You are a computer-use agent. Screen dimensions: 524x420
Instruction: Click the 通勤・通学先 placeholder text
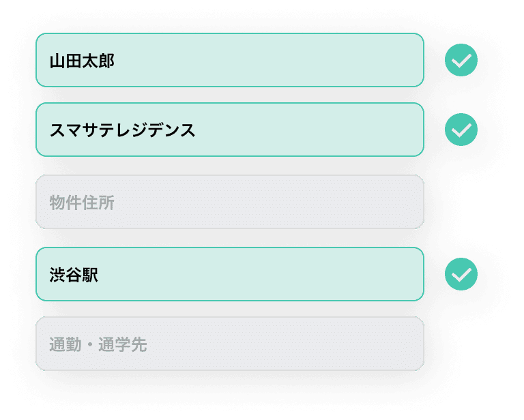(x=98, y=344)
